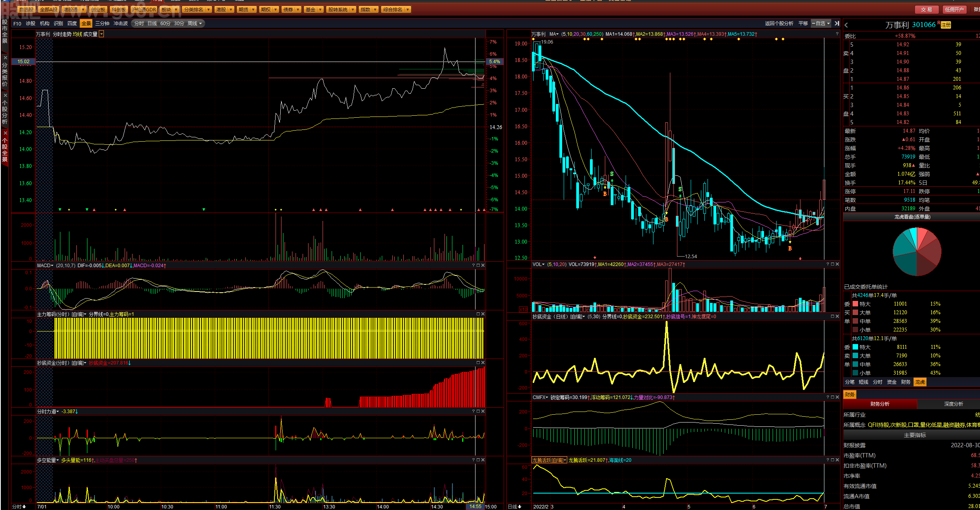Click the 特大 buy order red swatch
Screen dimensions: 980x510
[x=855, y=304]
